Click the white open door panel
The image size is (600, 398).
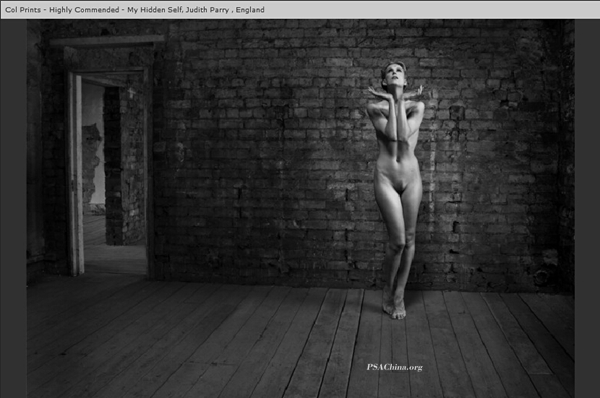click(x=76, y=174)
